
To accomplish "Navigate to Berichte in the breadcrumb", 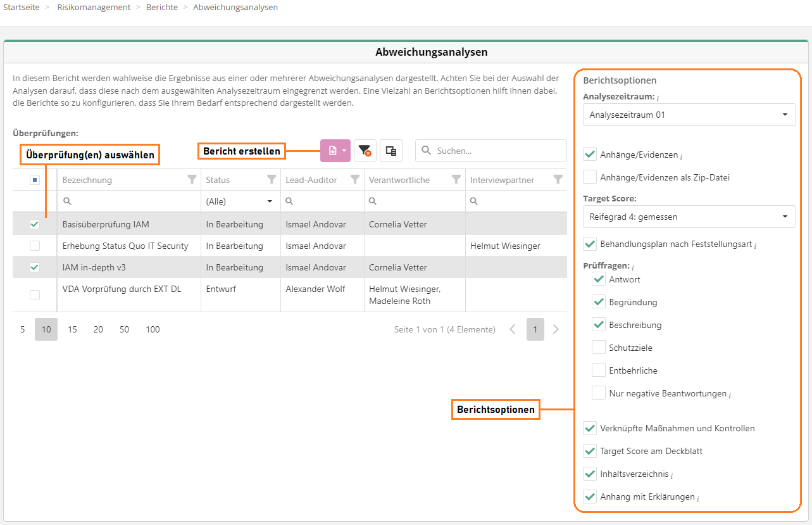I will pos(161,8).
